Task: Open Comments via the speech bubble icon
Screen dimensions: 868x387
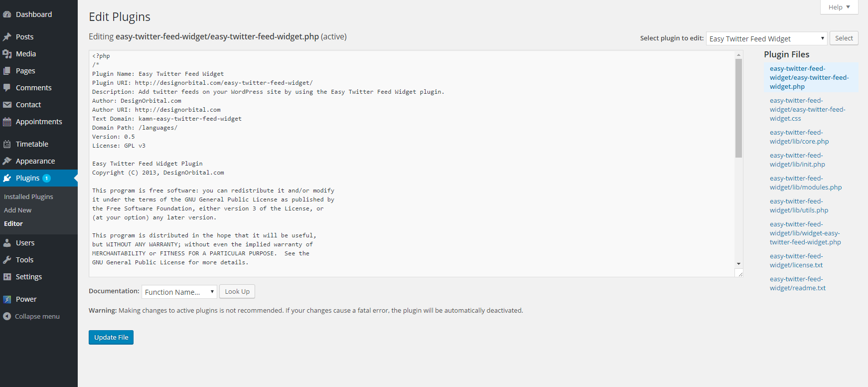Action: click(7, 87)
